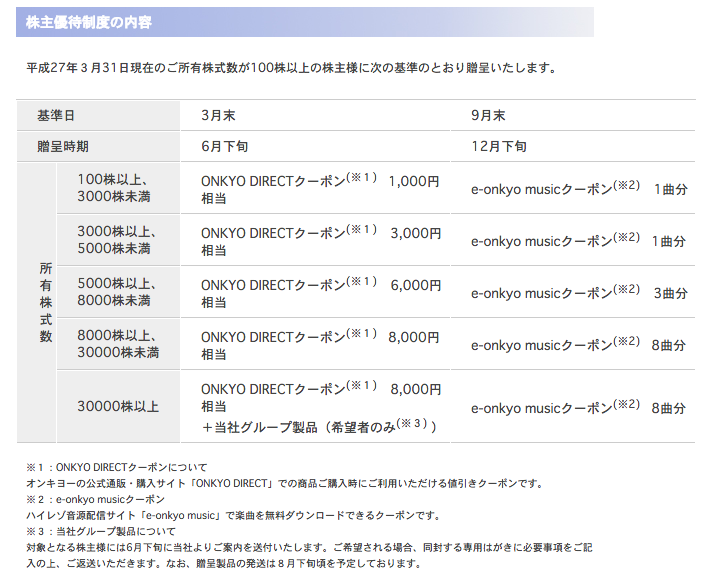Click the 30000株以上 cell
The image size is (712, 572).
point(119,406)
